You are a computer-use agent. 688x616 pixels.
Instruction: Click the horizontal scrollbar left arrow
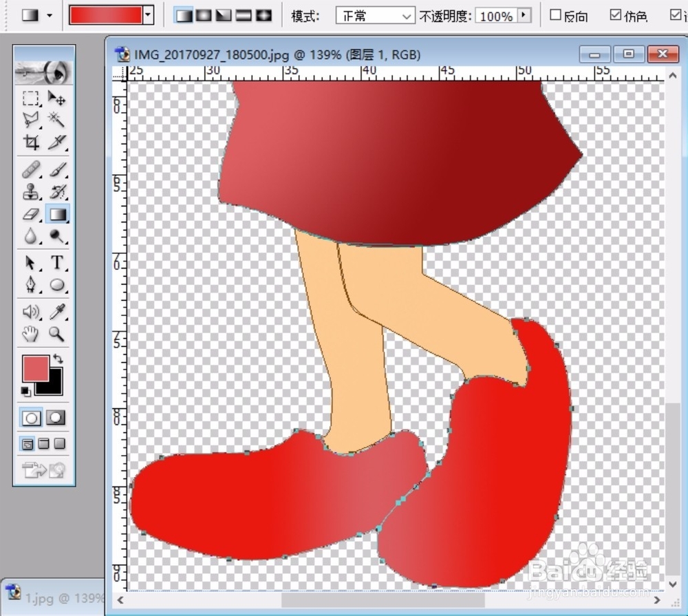(120, 599)
